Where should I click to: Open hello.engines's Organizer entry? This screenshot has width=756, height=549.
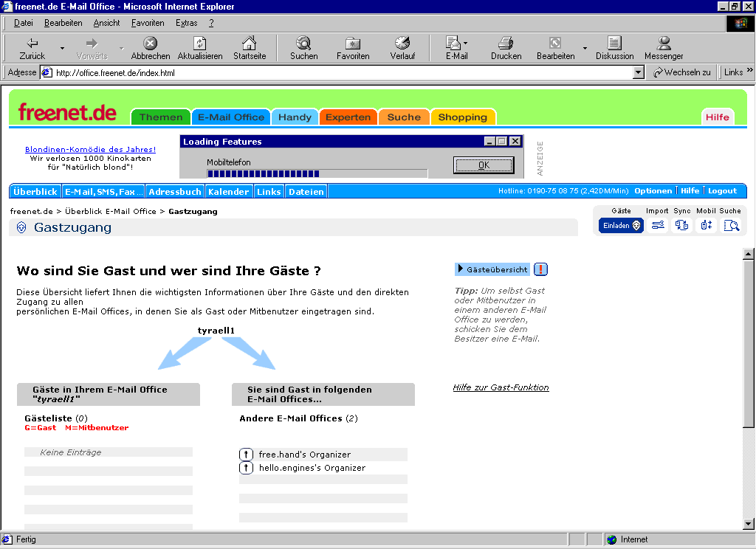pos(312,468)
